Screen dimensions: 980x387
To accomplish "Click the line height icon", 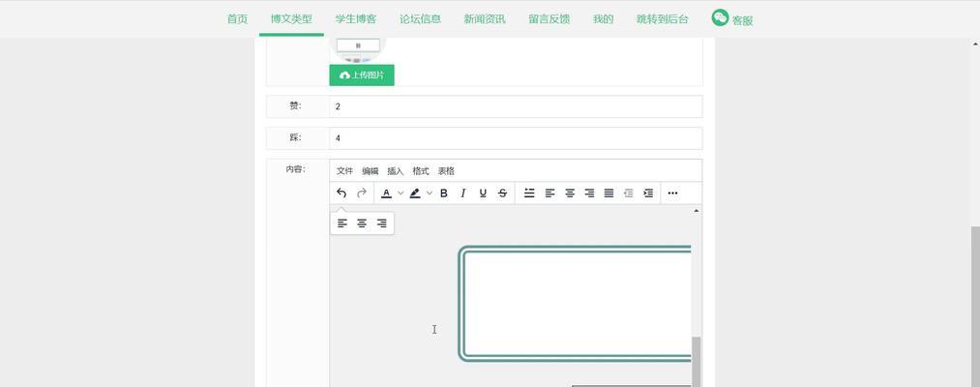I will [x=529, y=193].
